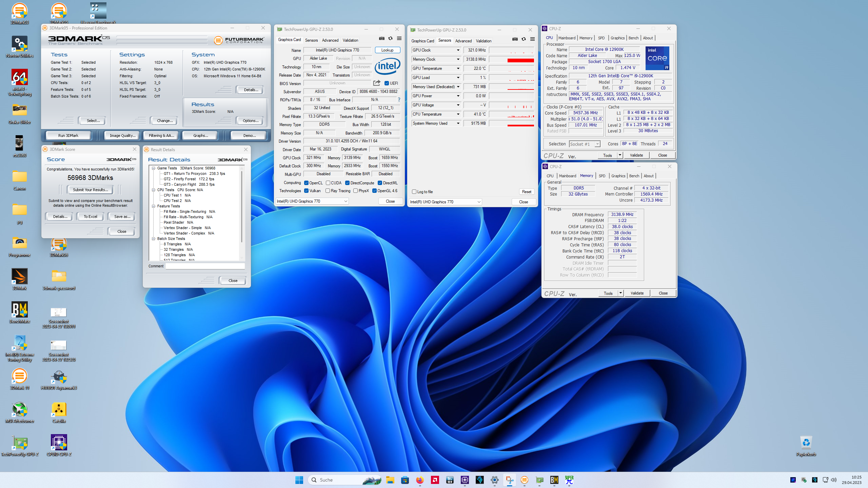The width and height of the screenshot is (868, 488).
Task: Enable the Log to file checkbox
Action: click(414, 192)
